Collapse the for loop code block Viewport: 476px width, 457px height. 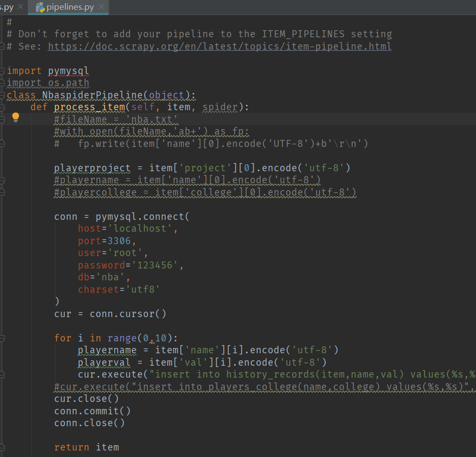3,338
